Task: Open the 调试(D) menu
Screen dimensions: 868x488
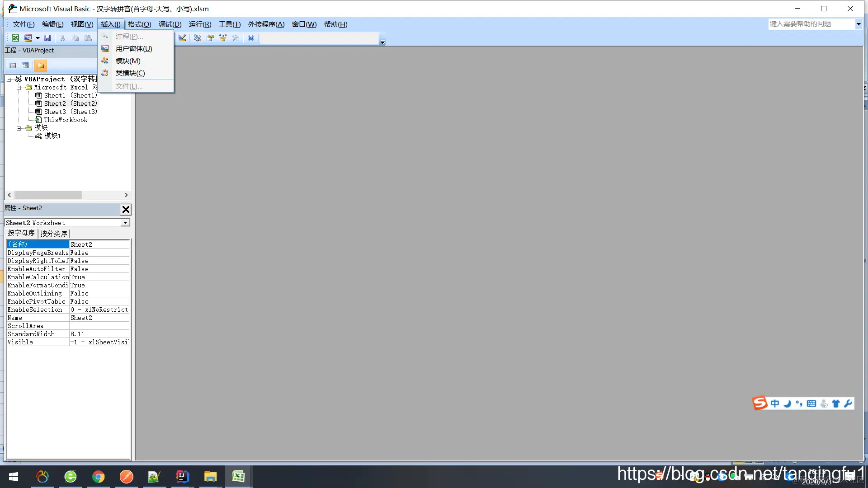Action: point(170,24)
